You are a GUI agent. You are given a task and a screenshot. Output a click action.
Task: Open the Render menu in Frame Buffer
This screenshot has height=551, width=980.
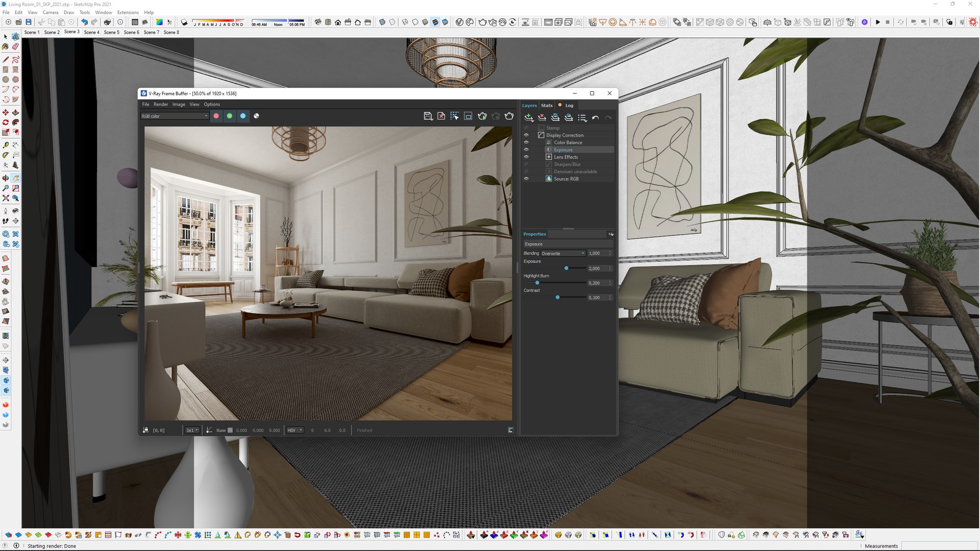tap(160, 105)
